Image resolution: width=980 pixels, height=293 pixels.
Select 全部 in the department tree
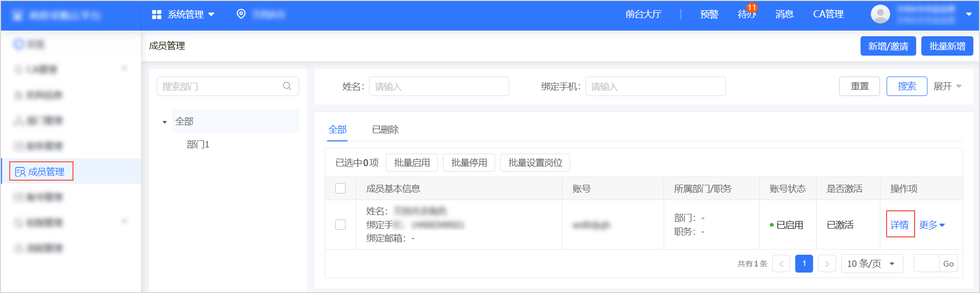(x=235, y=121)
